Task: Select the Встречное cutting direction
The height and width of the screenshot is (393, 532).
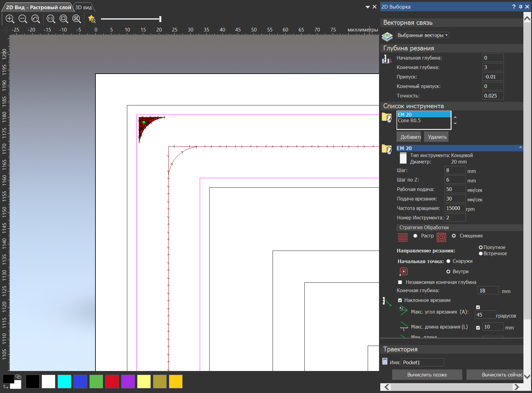Action: pos(481,254)
